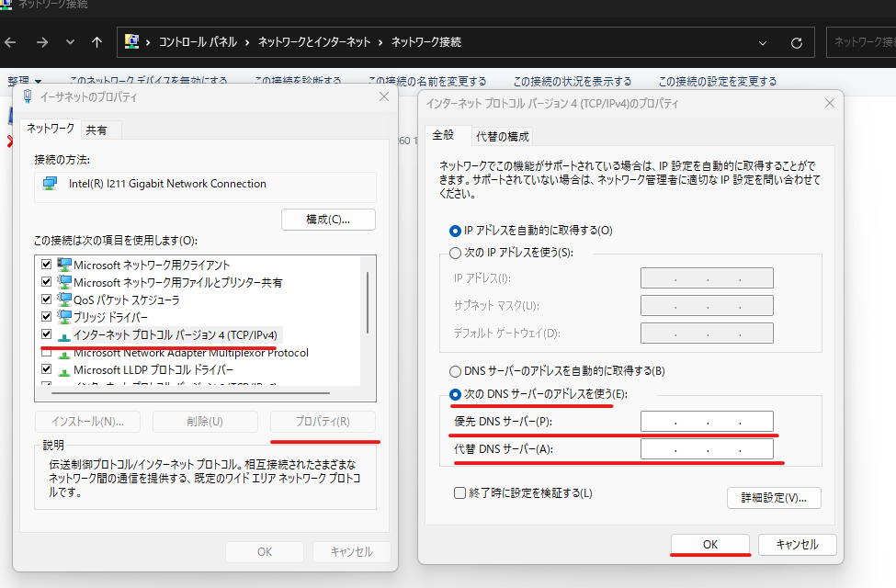Click the Intel I211 adapter icon

click(x=51, y=184)
